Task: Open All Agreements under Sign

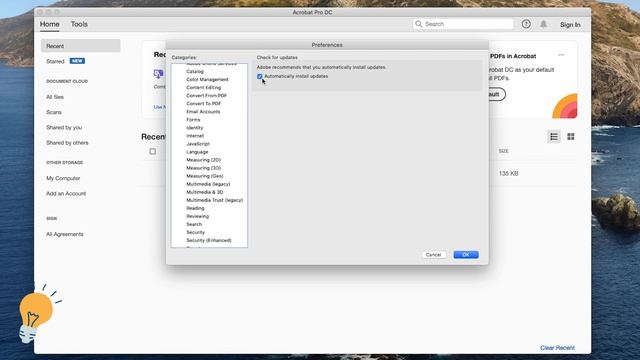Action: 65,234
